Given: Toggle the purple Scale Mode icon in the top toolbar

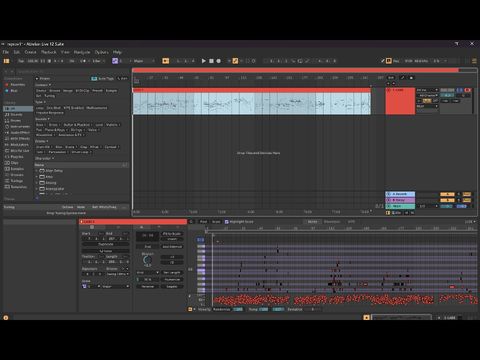Looking at the screenshot, I should pos(115,61).
